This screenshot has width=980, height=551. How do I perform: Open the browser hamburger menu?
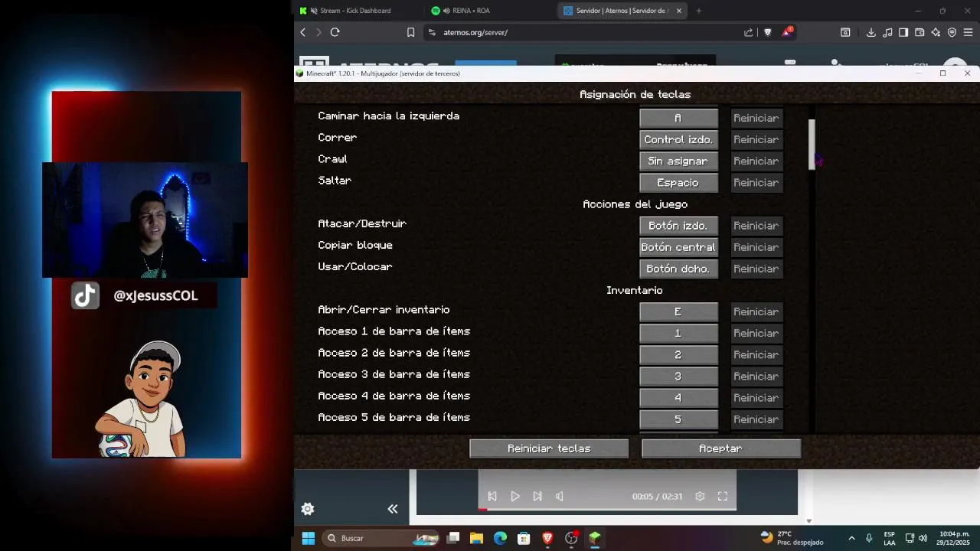(968, 32)
